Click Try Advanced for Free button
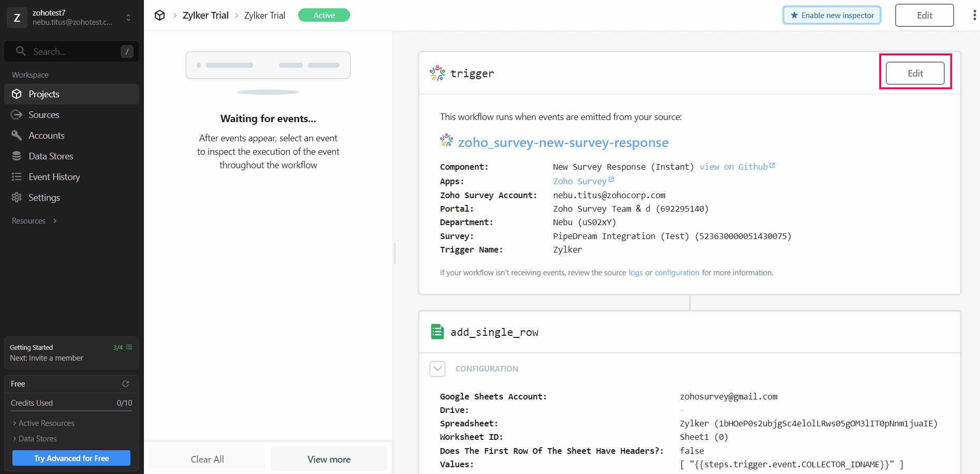This screenshot has height=474, width=980. click(x=71, y=458)
